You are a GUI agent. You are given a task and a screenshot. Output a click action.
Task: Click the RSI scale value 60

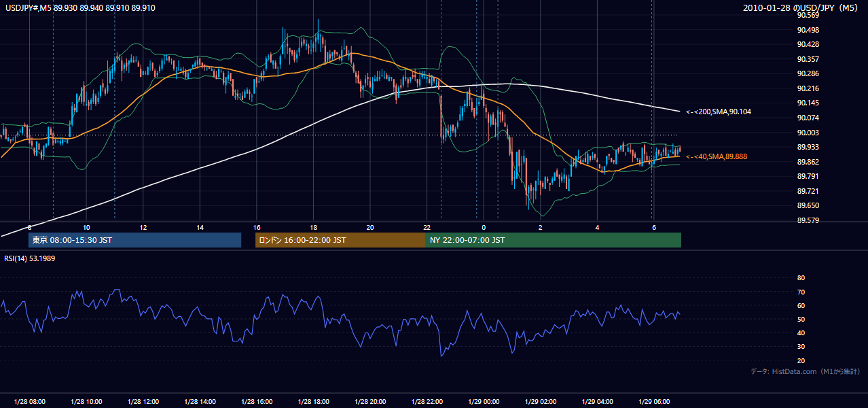click(x=801, y=305)
